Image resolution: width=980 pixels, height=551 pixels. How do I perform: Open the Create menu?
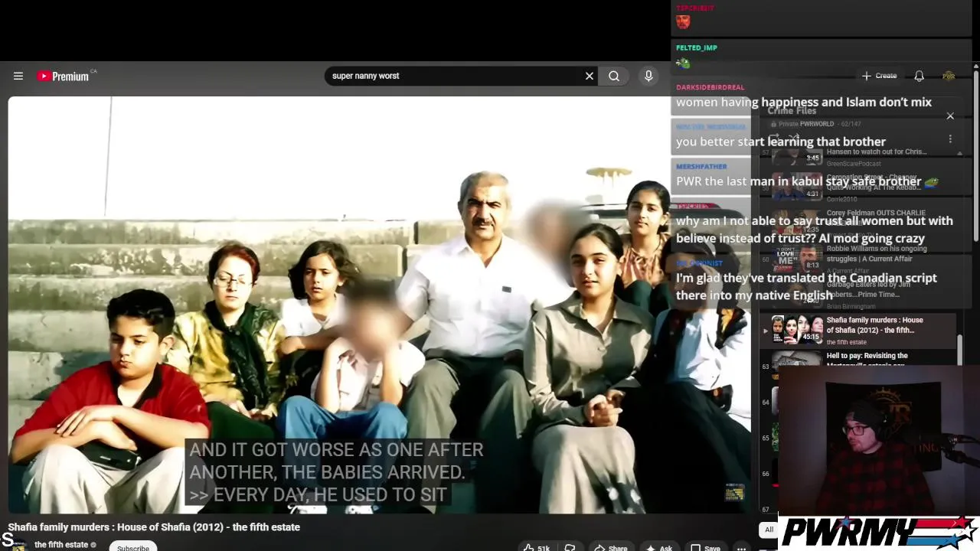(x=879, y=76)
